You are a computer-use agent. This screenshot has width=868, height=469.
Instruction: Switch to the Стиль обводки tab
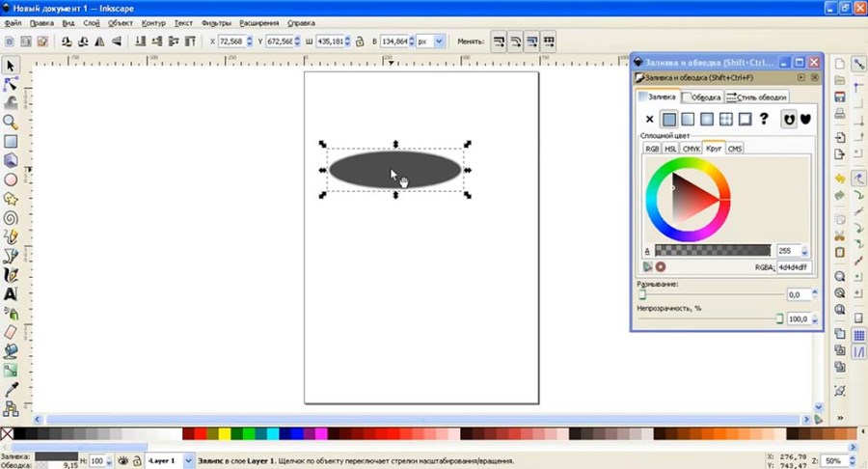(756, 97)
